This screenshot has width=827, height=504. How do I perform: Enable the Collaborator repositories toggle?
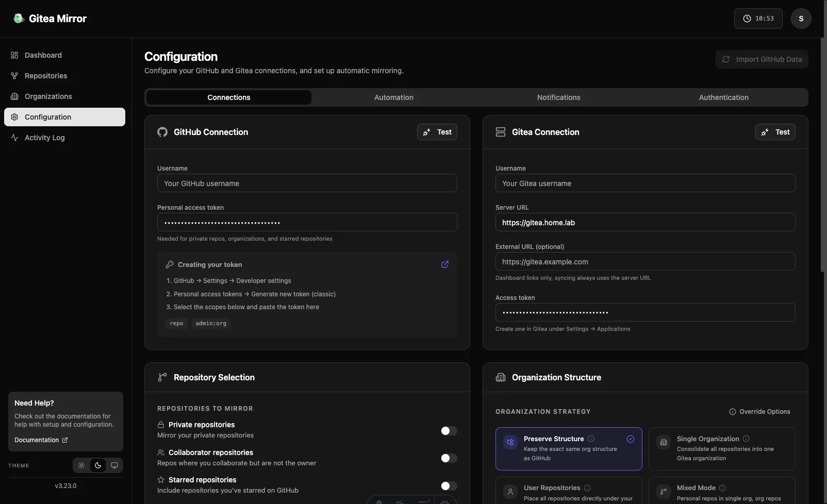click(x=449, y=458)
